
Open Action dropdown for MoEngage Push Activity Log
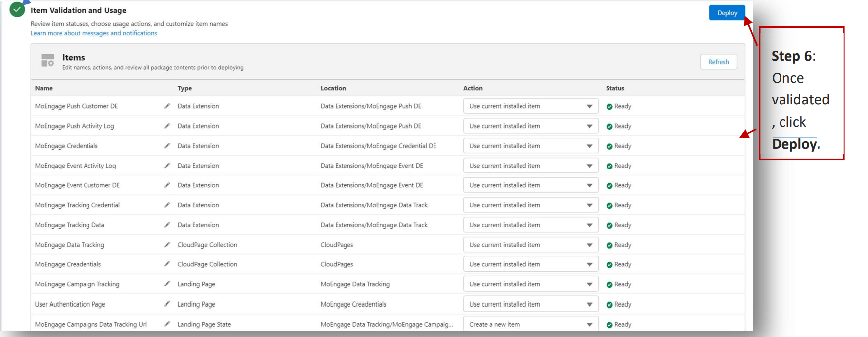[x=530, y=126]
